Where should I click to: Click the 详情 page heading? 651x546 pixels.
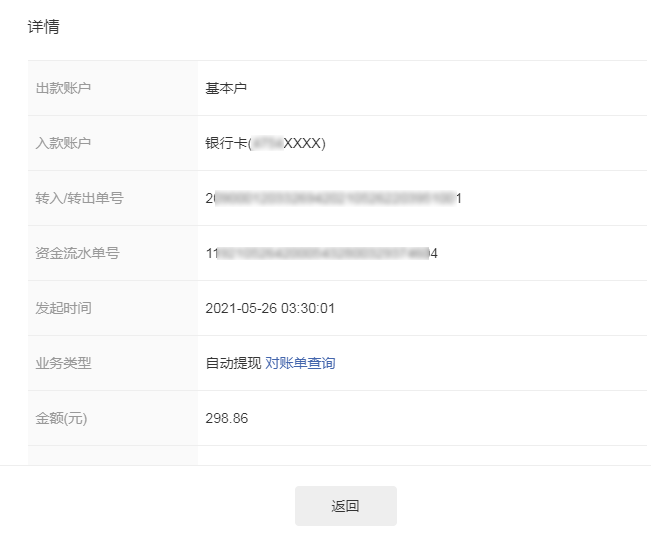point(43,27)
